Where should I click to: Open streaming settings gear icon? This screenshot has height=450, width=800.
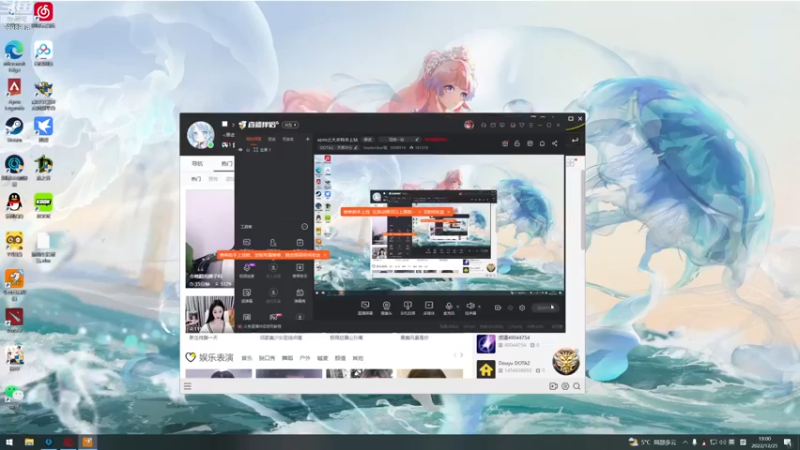pyautogui.click(x=522, y=308)
